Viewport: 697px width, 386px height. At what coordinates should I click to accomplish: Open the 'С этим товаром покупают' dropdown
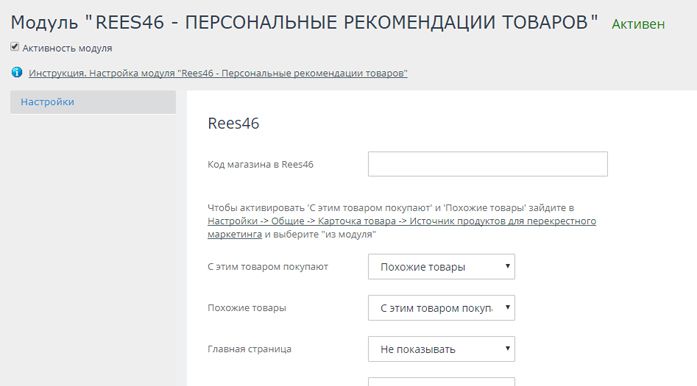tap(441, 267)
